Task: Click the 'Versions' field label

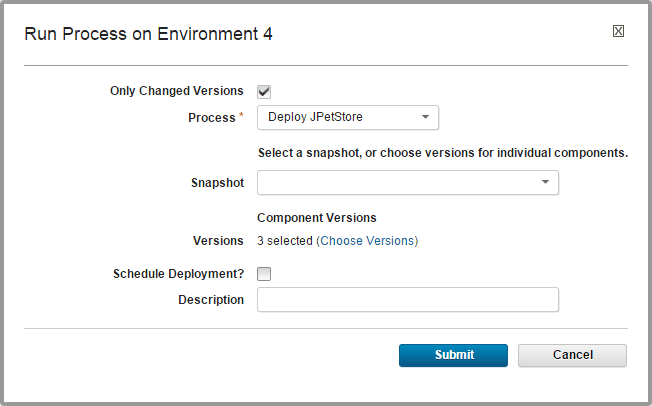Action: point(218,240)
